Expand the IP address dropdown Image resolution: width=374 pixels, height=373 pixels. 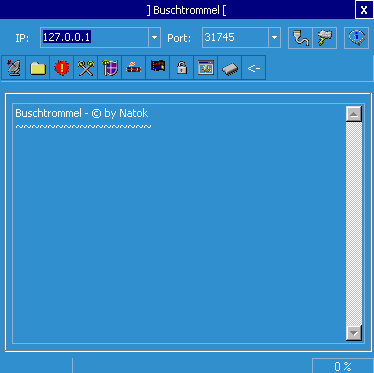point(154,38)
